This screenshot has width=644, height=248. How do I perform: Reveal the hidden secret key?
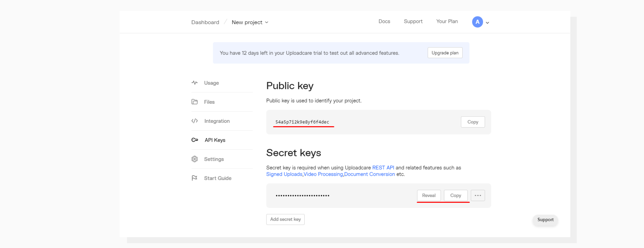[429, 195]
